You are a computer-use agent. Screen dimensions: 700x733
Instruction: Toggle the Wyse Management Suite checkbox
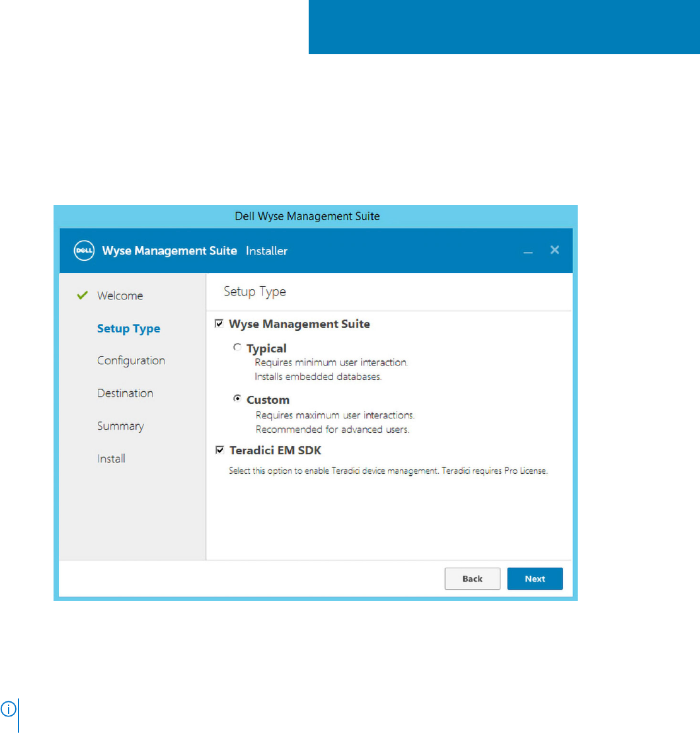(219, 323)
